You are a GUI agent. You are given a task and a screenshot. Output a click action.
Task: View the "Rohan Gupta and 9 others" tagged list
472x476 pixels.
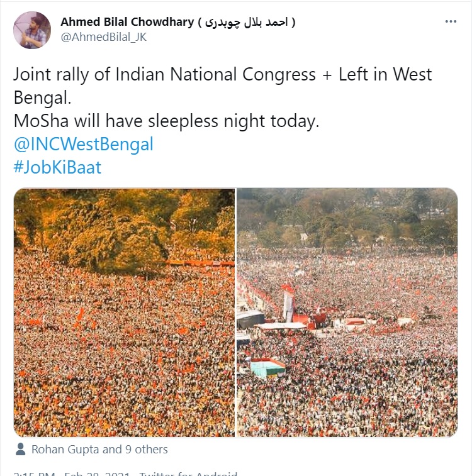coord(99,449)
